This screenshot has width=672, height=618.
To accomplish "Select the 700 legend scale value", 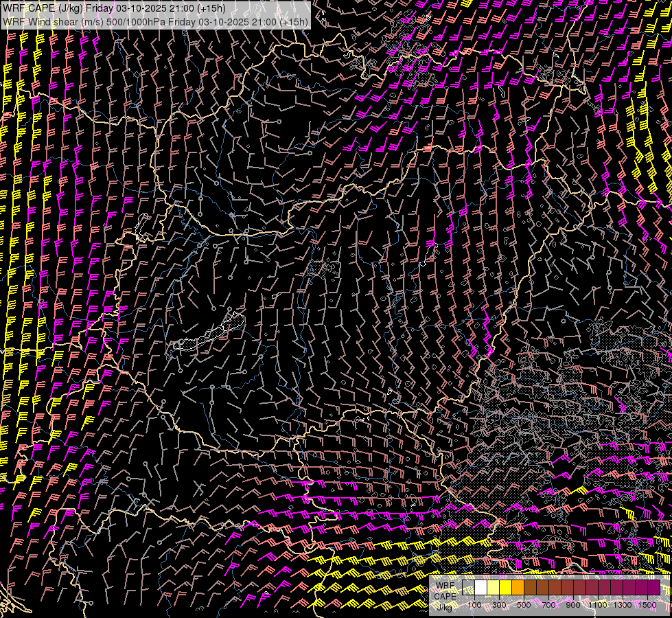I will (548, 605).
